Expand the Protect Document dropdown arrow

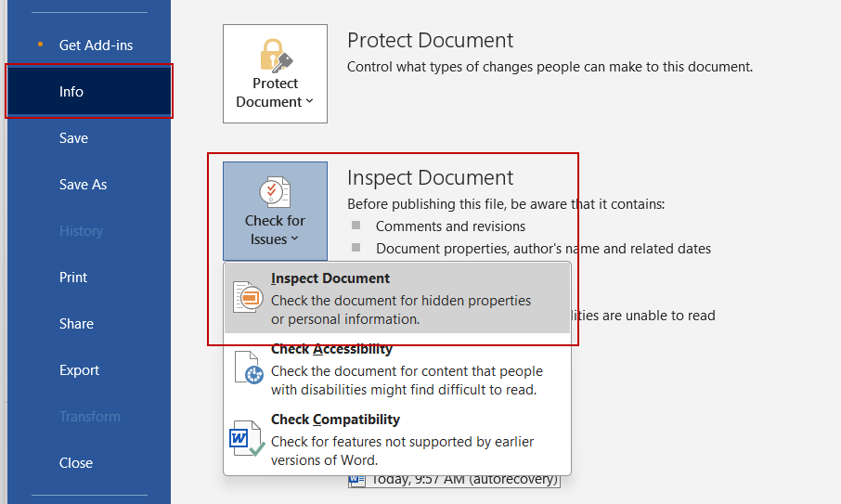click(309, 102)
